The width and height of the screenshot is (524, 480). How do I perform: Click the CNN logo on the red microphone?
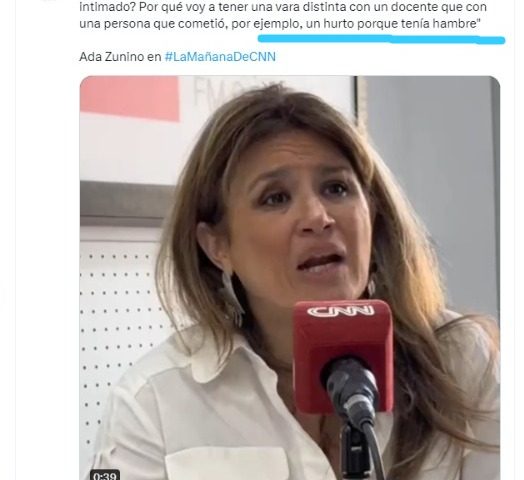point(340,312)
